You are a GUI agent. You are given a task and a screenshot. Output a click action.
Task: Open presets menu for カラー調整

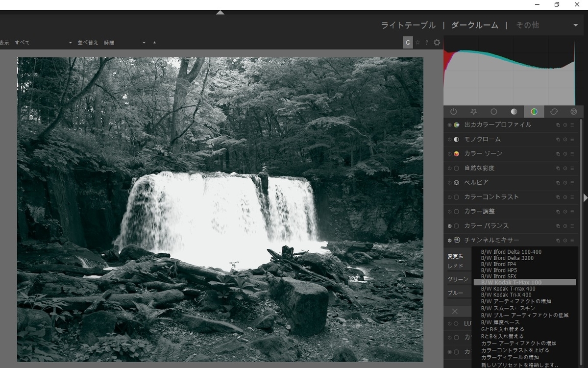(x=572, y=212)
